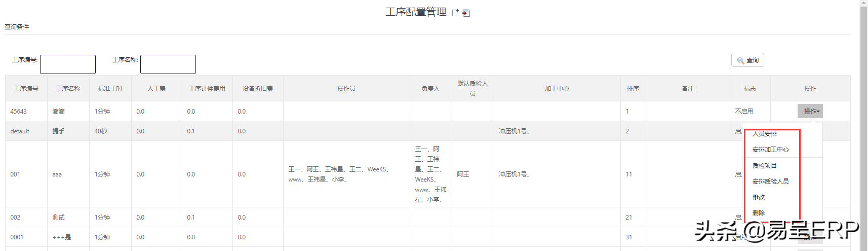Click the 标准工时 column header

110,89
